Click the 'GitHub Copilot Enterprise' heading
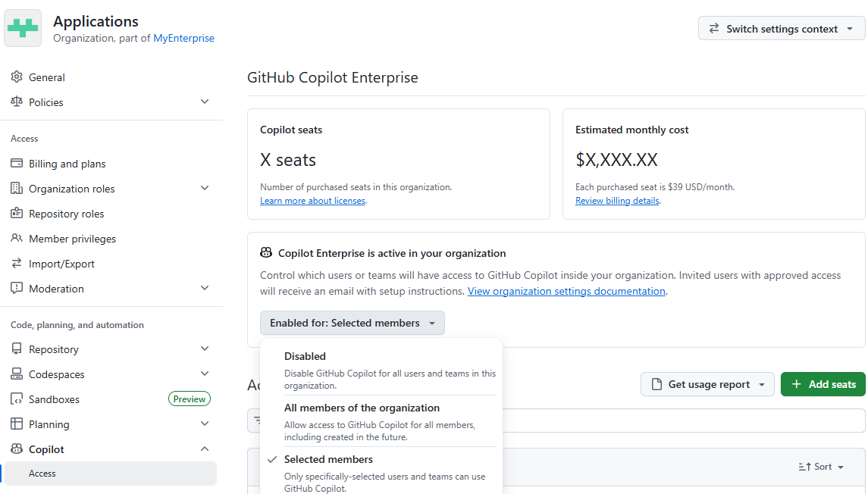Image resolution: width=868 pixels, height=494 pixels. coord(332,77)
